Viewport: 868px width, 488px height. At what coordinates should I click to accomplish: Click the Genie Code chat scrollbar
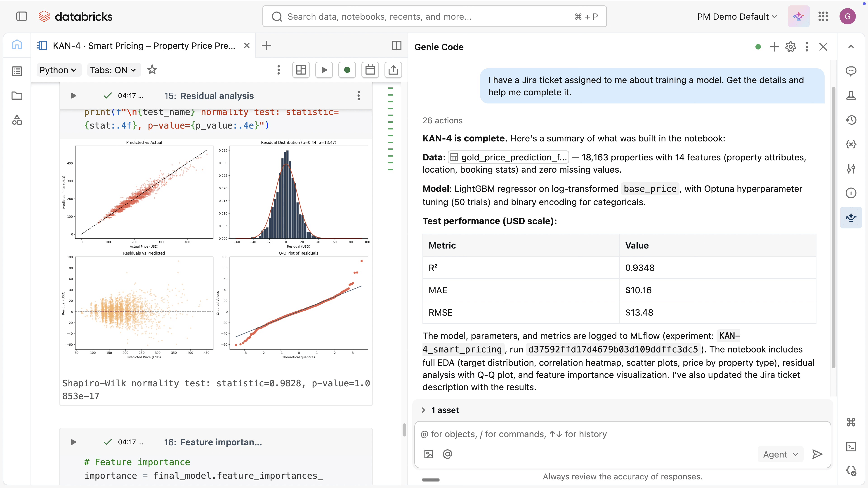[x=833, y=228]
